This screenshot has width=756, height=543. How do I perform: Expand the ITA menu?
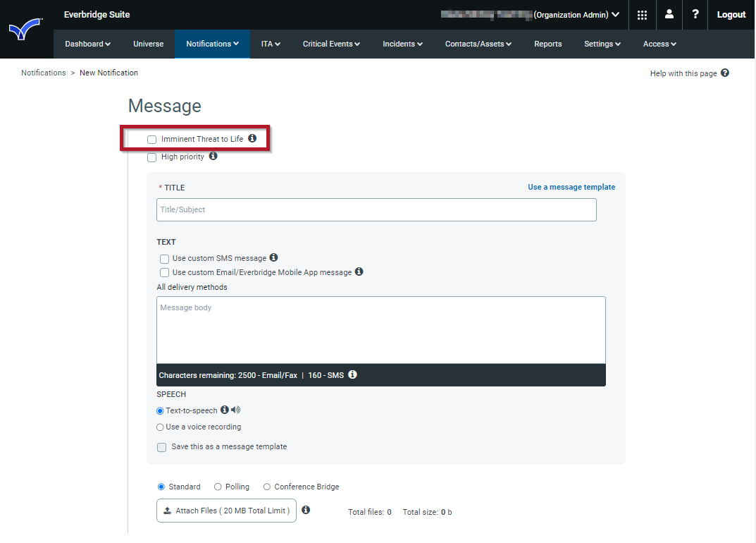(271, 44)
